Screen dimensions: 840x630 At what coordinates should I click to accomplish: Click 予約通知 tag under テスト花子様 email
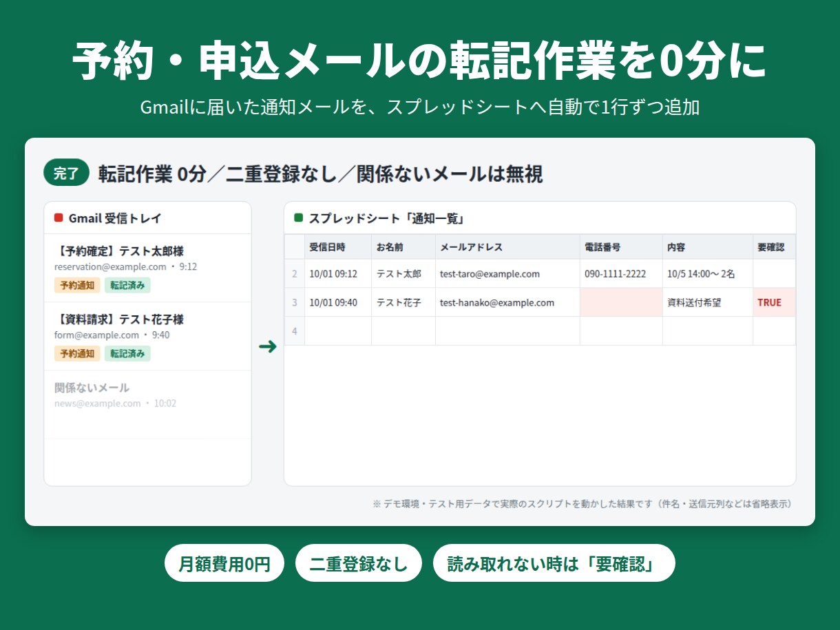click(77, 353)
